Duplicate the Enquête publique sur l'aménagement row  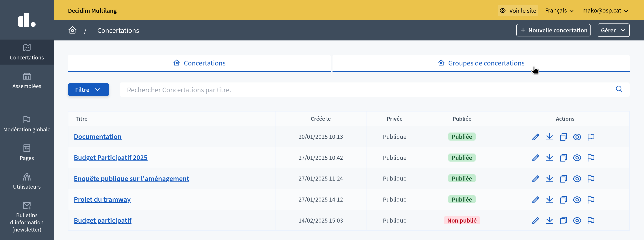click(x=563, y=179)
